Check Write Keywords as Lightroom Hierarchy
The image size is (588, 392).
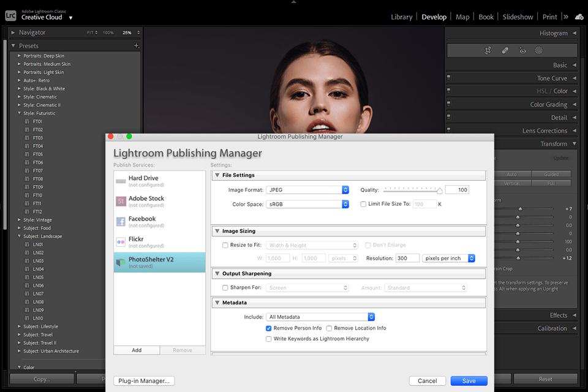268,339
